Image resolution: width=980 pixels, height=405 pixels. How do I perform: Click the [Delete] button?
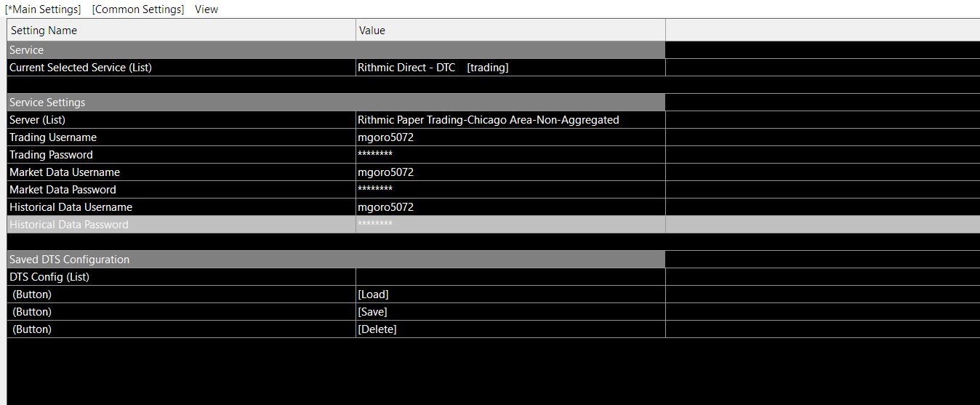(x=377, y=329)
